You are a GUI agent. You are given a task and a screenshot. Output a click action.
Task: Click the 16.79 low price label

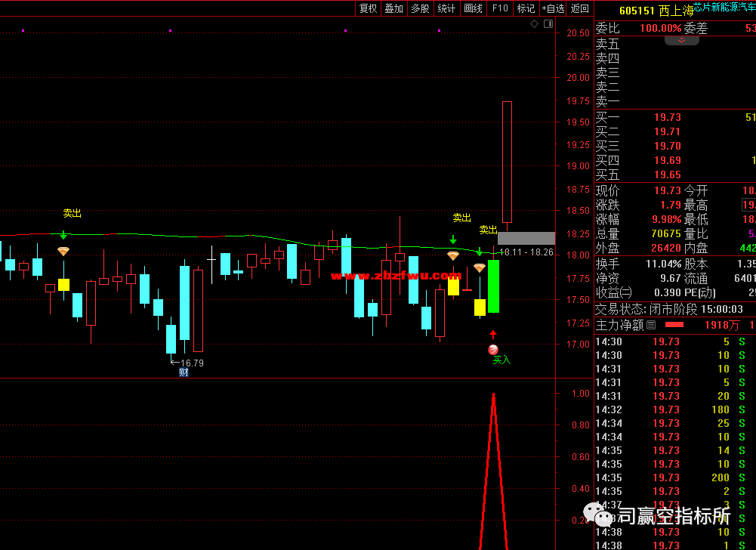[192, 363]
